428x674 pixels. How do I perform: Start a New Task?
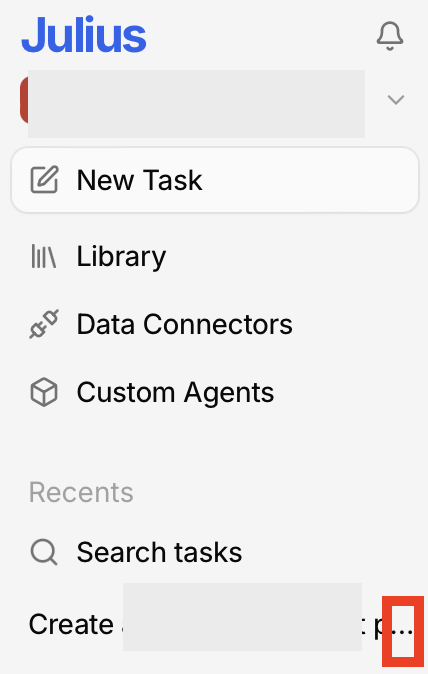(x=215, y=180)
